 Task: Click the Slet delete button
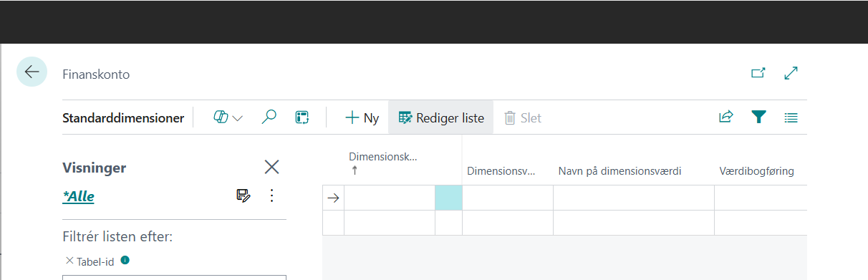(523, 117)
